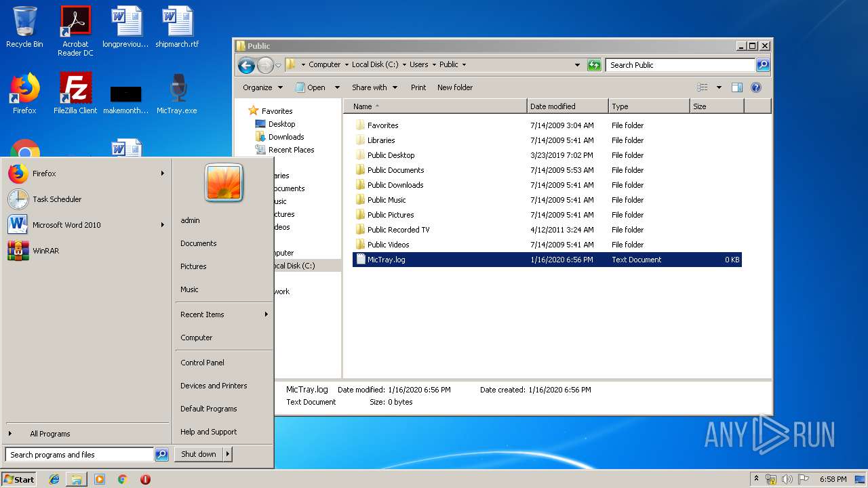Click Users in address breadcrumb

[418, 65]
